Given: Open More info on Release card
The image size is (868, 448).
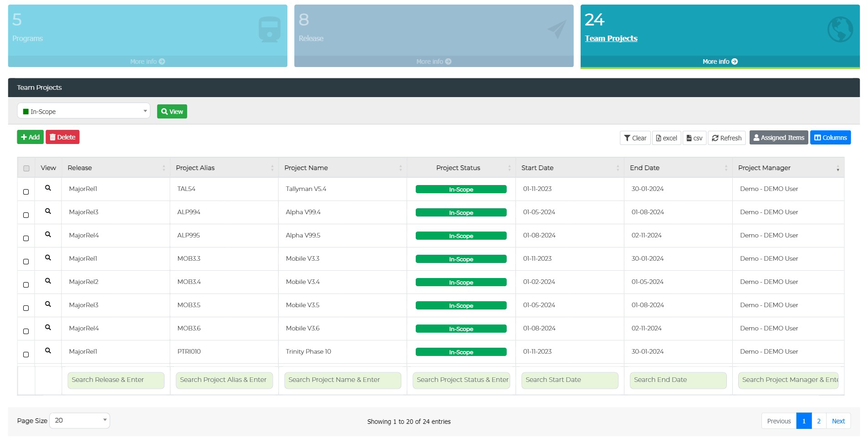Looking at the screenshot, I should tap(434, 62).
